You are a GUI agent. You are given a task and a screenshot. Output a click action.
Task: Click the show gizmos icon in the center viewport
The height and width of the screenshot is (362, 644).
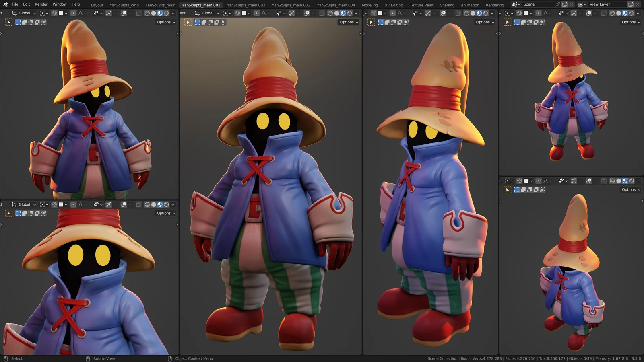pos(291,13)
